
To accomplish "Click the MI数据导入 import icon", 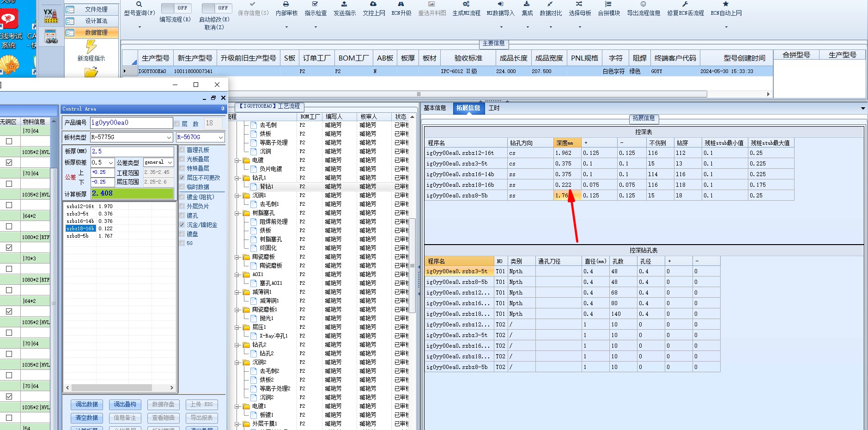I will tap(500, 4).
